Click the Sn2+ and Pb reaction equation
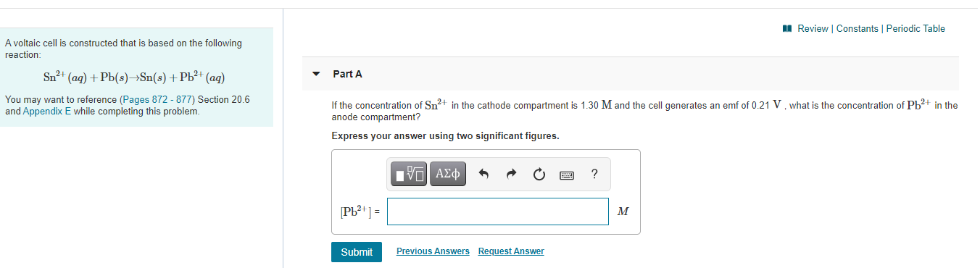980x268 pixels. coord(134,78)
